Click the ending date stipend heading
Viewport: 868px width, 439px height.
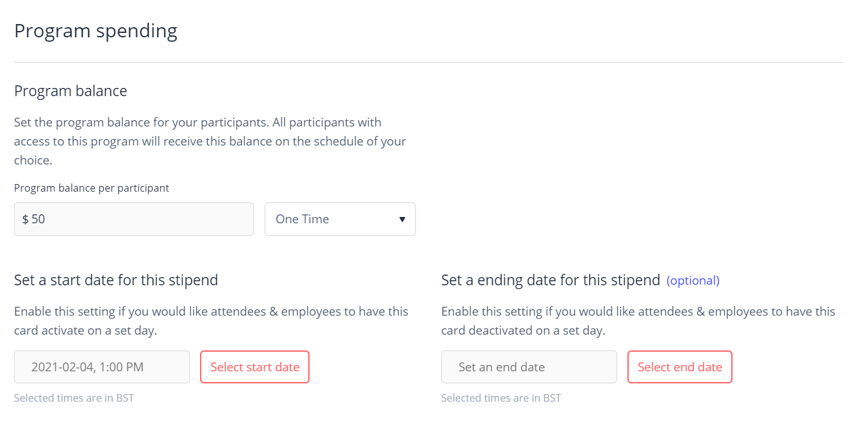click(550, 280)
